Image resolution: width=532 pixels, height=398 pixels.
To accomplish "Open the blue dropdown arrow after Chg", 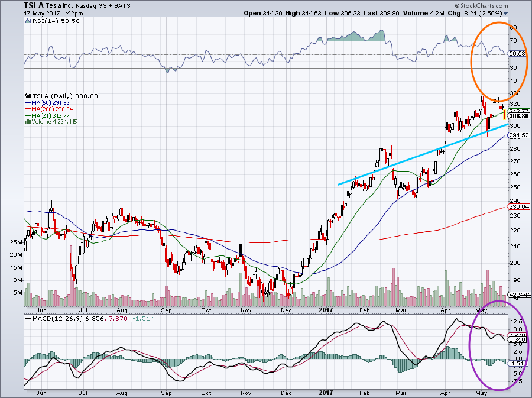I will coord(506,14).
